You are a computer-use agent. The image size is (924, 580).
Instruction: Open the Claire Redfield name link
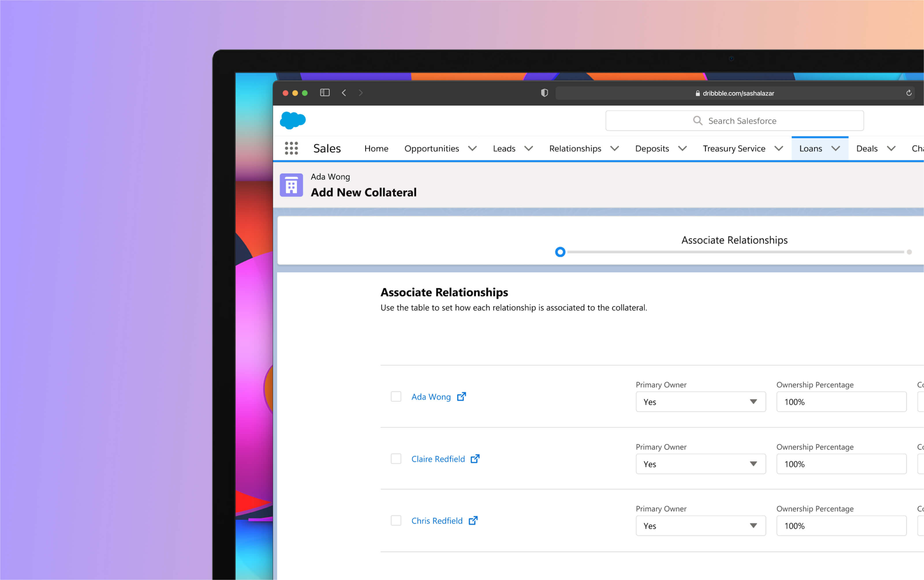click(438, 459)
